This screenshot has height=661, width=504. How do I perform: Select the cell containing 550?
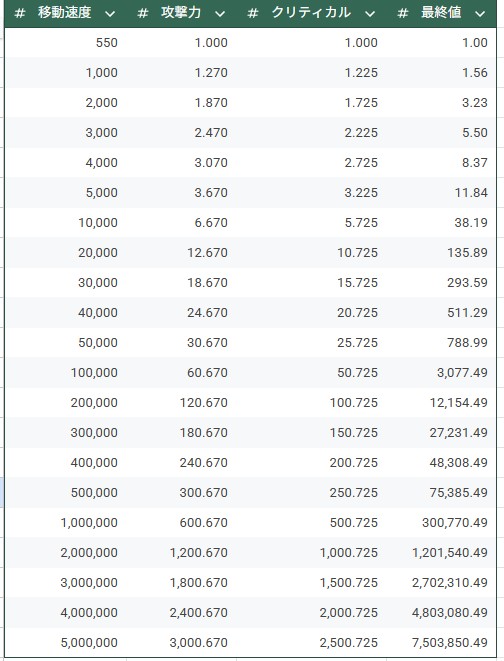[x=65, y=43]
